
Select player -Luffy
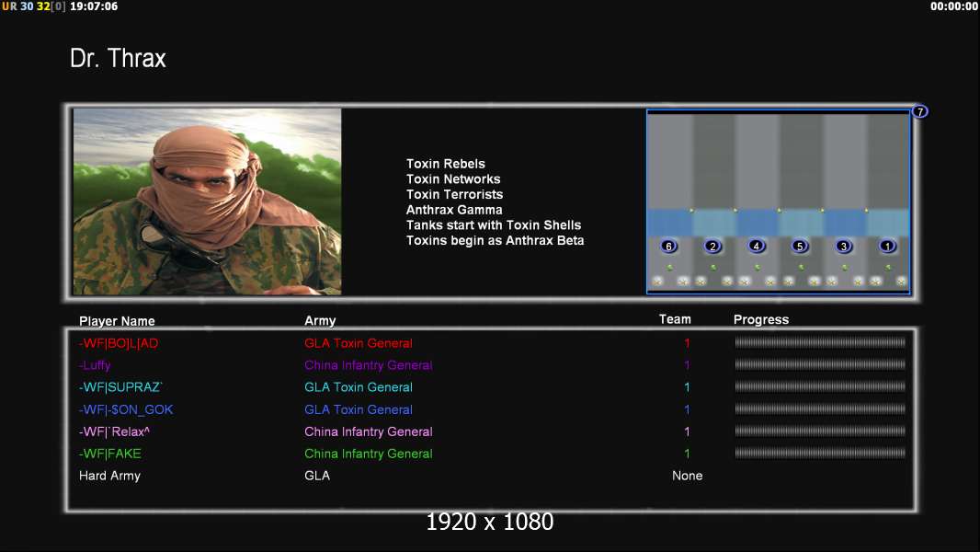(95, 365)
